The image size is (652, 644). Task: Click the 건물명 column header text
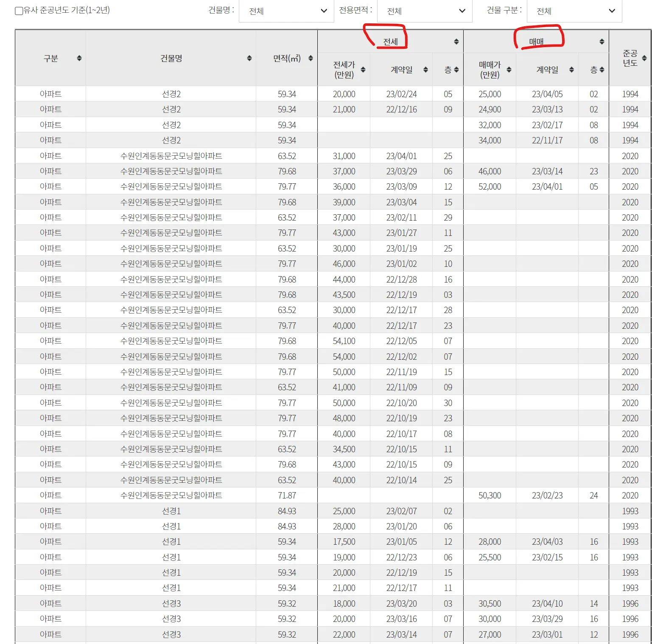171,58
